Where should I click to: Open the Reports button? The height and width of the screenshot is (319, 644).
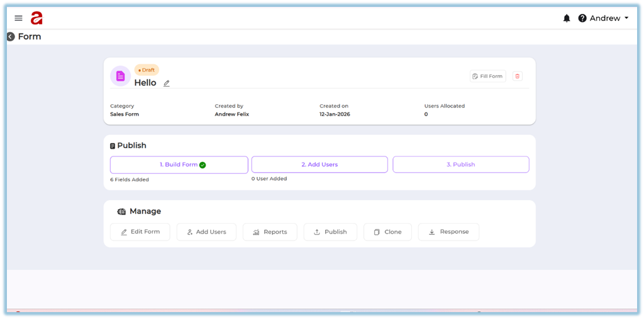[x=270, y=232]
